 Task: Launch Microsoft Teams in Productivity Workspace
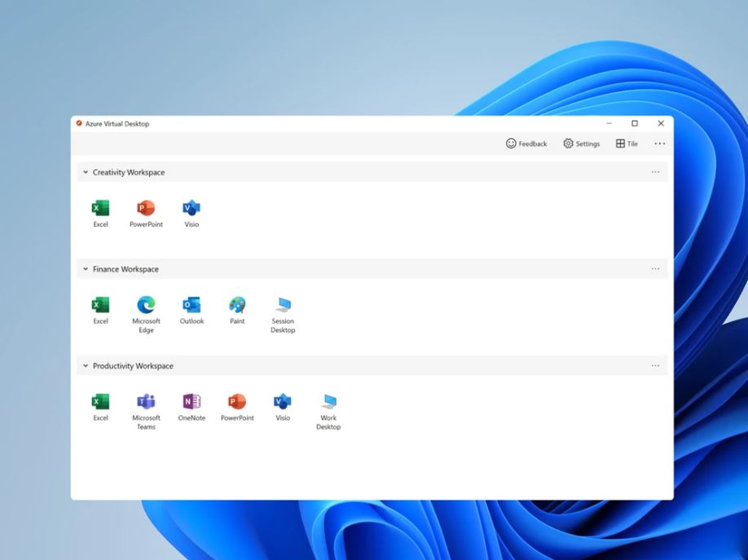pos(146,402)
